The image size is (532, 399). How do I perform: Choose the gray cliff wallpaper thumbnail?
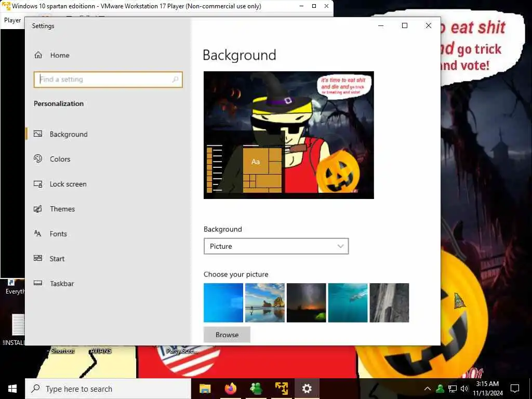(x=389, y=303)
